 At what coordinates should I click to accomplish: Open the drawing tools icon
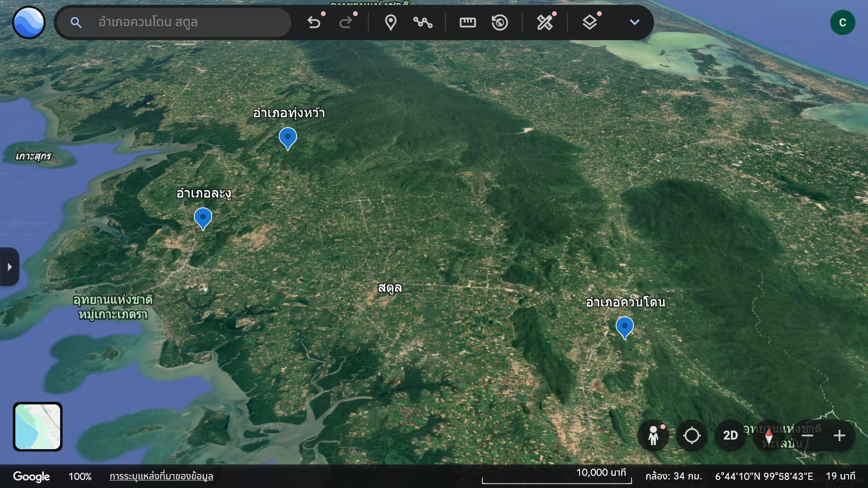544,22
